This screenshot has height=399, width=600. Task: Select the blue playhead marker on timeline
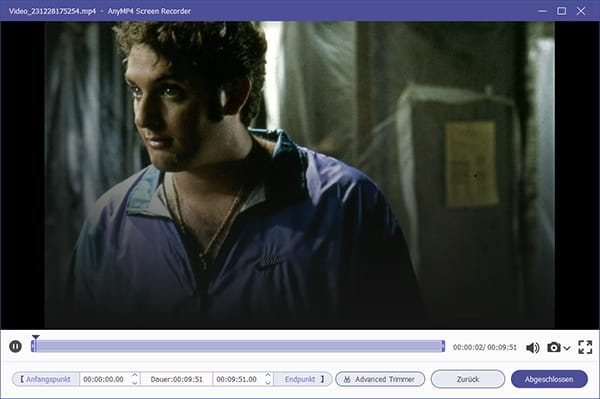tap(35, 337)
